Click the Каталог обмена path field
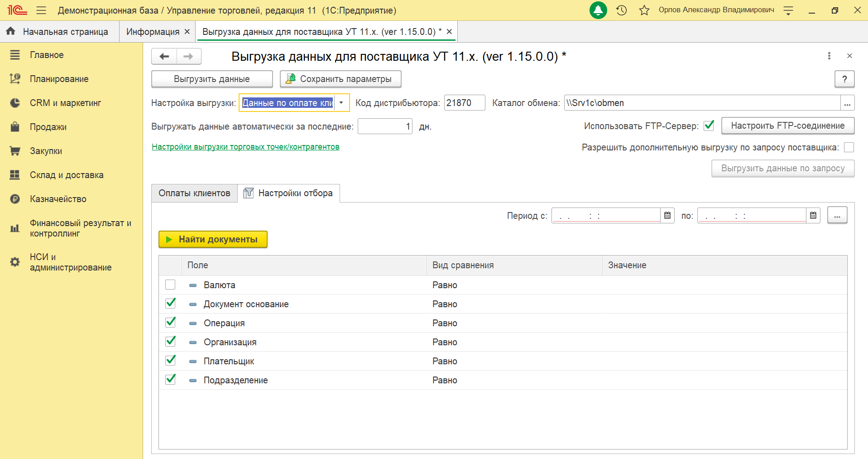This screenshot has height=459, width=868. coord(702,103)
